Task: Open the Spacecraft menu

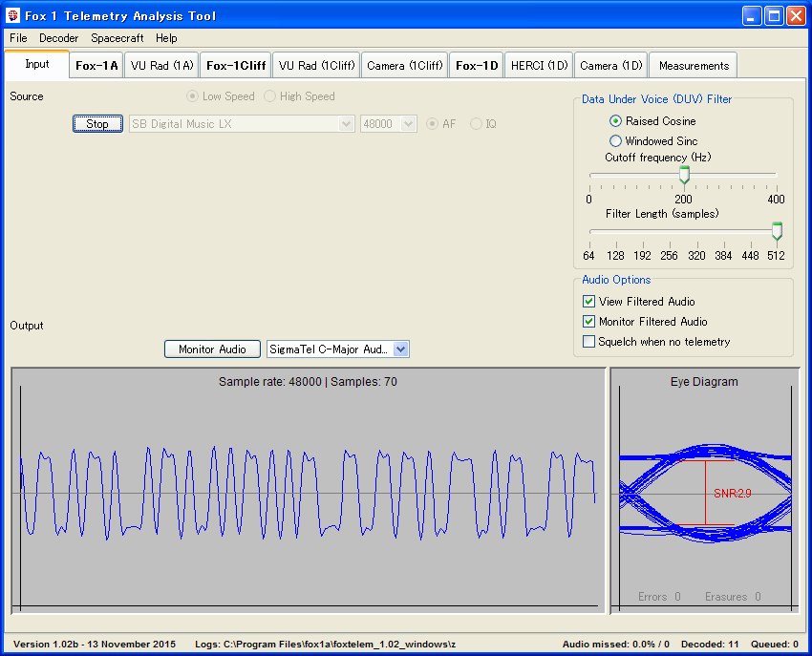Action: click(x=118, y=38)
